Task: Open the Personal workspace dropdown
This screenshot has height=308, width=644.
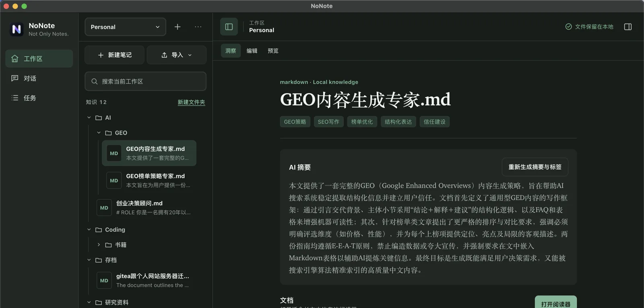Action: 125,27
